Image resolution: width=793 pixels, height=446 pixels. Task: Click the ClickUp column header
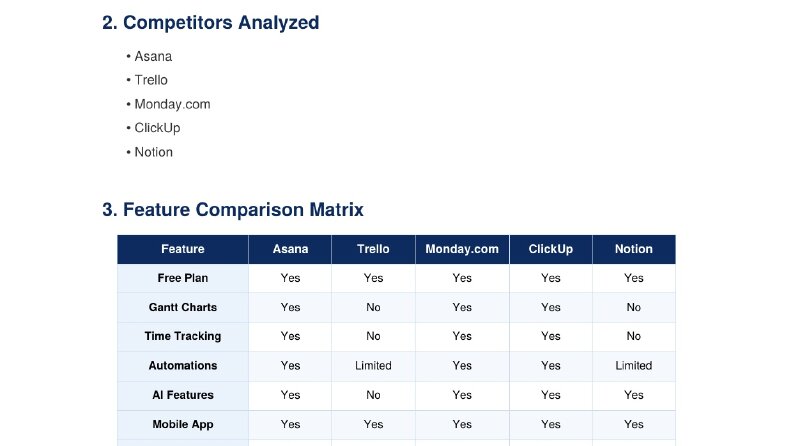551,249
